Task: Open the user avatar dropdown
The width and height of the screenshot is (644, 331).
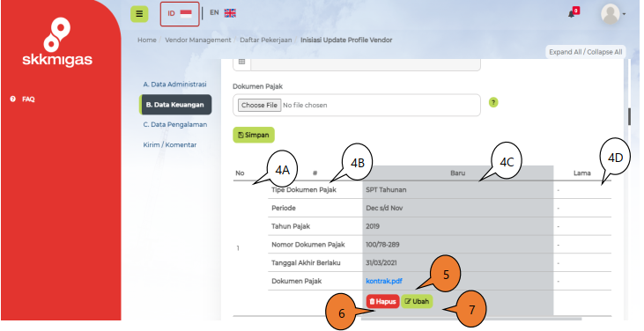Action: click(613, 14)
